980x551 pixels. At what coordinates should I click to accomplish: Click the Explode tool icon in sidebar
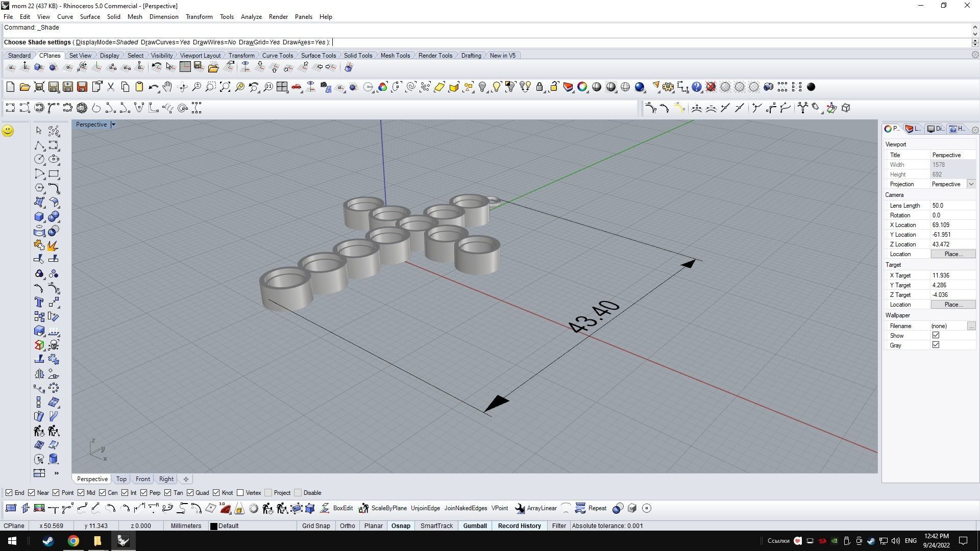(x=53, y=245)
